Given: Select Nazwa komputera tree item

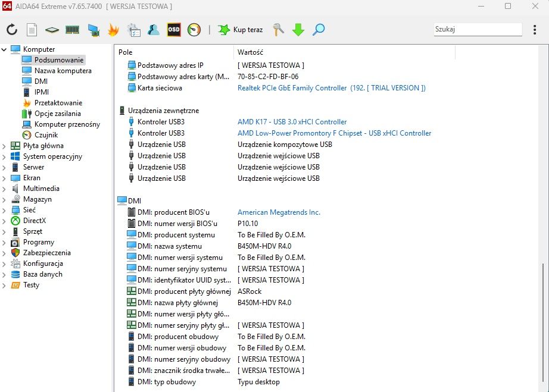Looking at the screenshot, I should (63, 71).
